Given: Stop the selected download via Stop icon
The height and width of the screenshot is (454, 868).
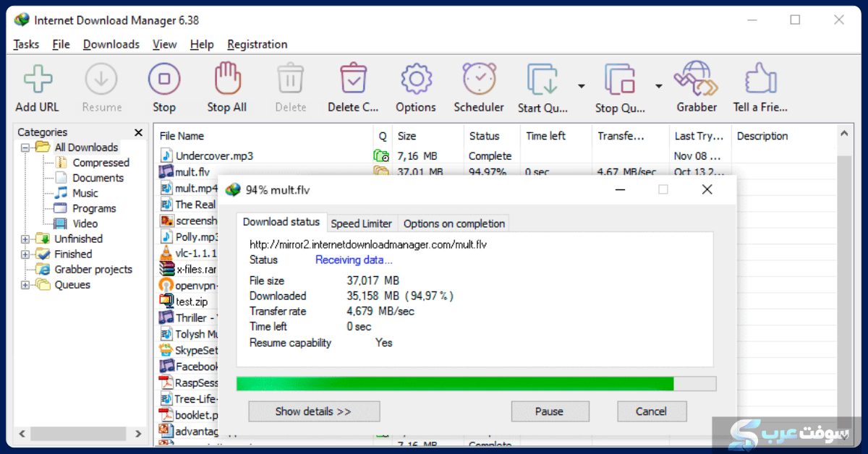Looking at the screenshot, I should (164, 79).
